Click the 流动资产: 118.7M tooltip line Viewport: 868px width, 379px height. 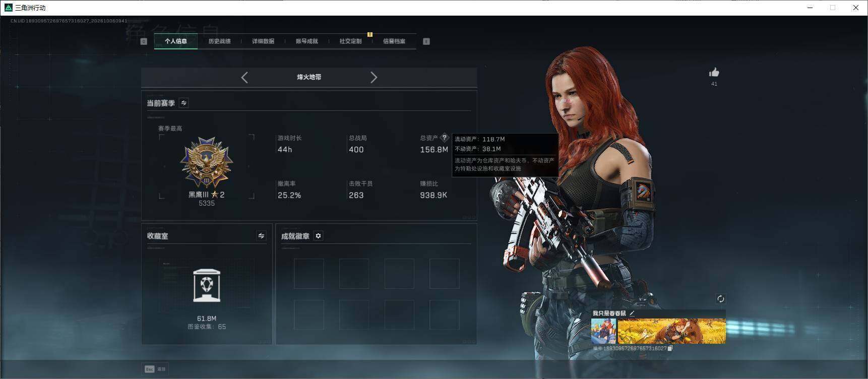click(x=480, y=139)
